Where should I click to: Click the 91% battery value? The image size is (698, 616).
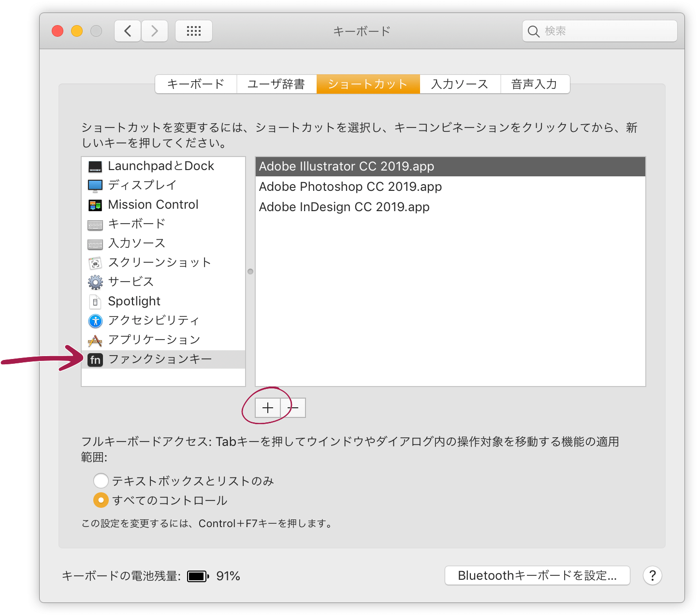click(x=228, y=576)
